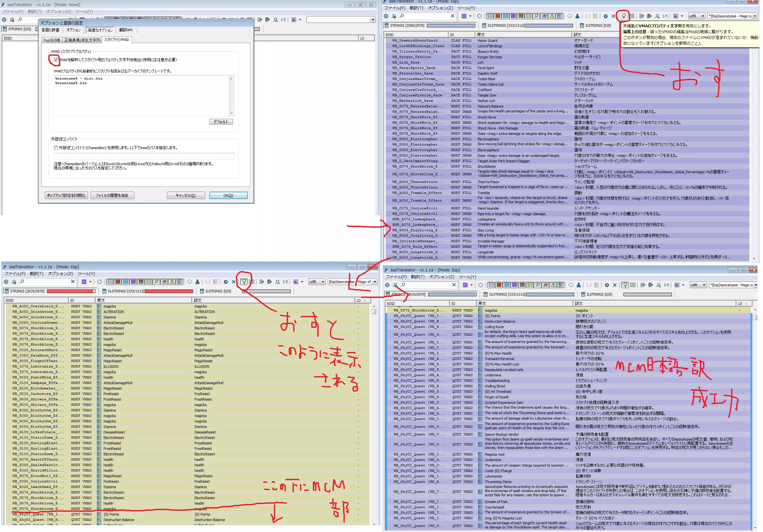Screen dimensions: 763x532
Task: Click blue person icon in top-right window
Action: (578, 16)
